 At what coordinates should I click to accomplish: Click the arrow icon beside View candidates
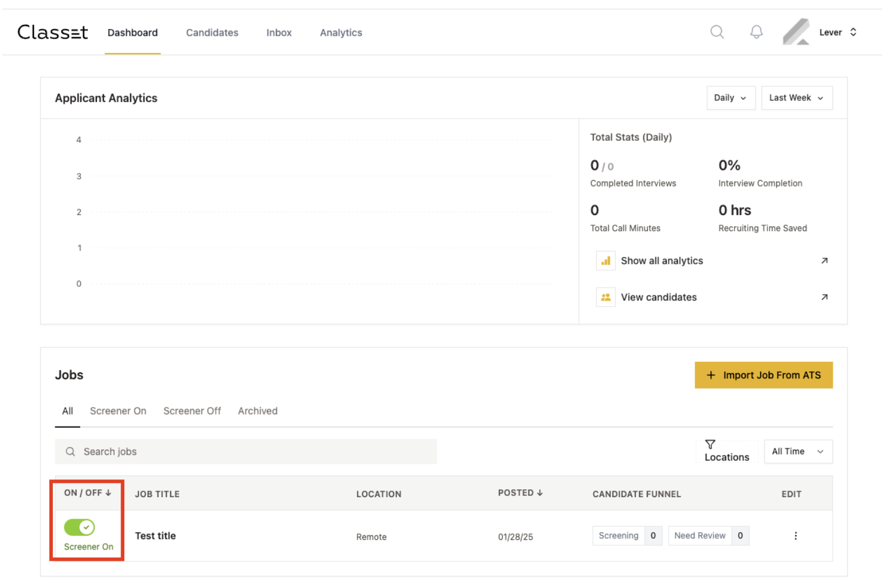coord(824,297)
